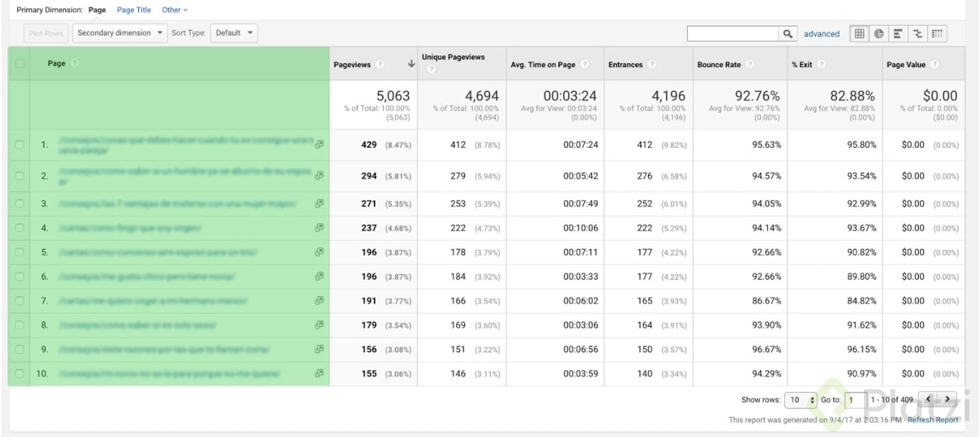Click exit rate value 96.15%
Viewport: 980px width, 437px height.
(862, 349)
